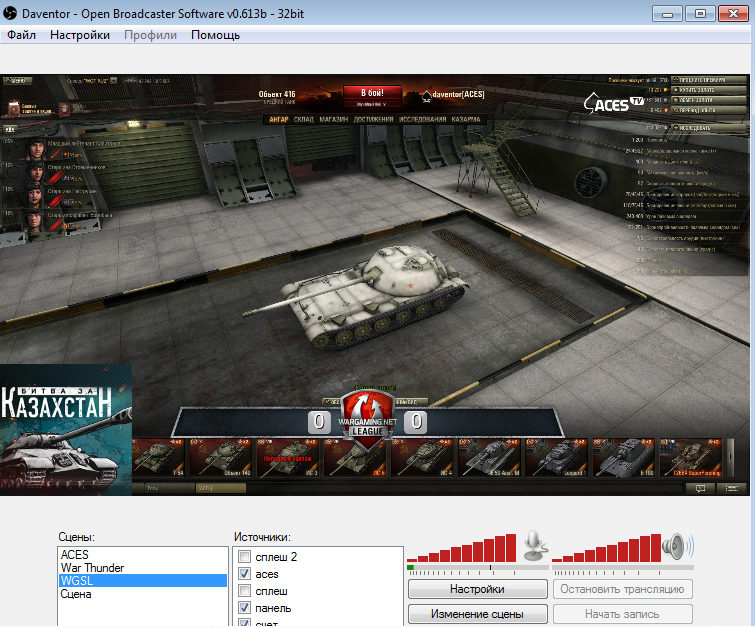The image size is (755, 628).
Task: Select the Сцена scene
Action: pyautogui.click(x=143, y=594)
